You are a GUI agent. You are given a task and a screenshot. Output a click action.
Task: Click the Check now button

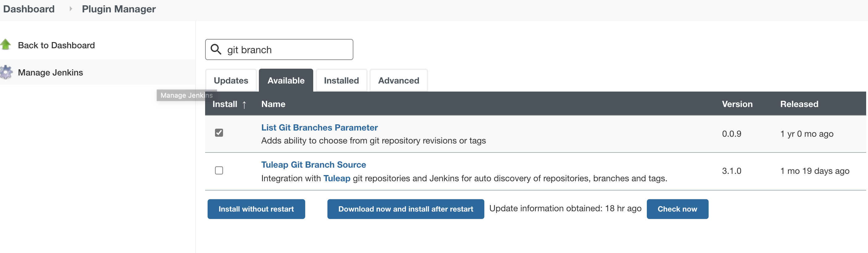pos(677,209)
